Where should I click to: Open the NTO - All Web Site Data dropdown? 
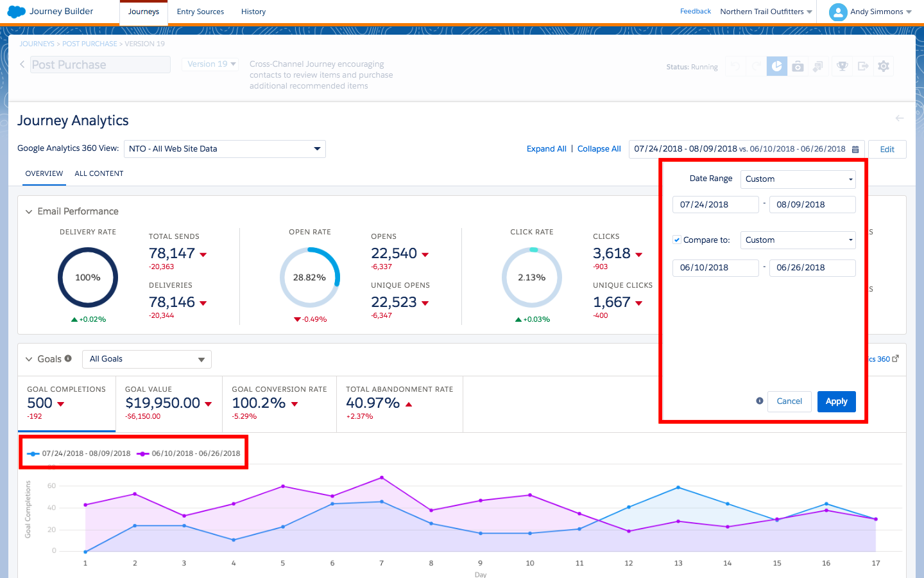click(x=225, y=148)
